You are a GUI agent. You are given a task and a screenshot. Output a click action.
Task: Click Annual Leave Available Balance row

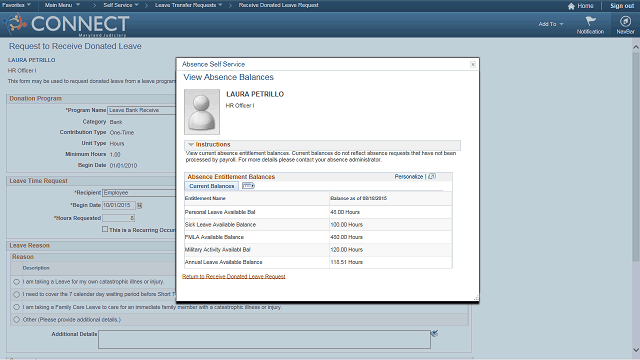[x=318, y=262]
